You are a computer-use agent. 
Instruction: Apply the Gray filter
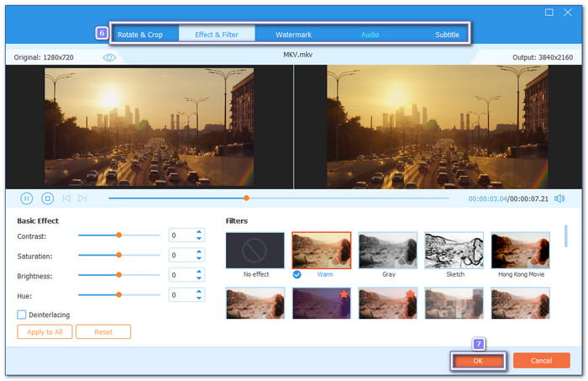[388, 251]
